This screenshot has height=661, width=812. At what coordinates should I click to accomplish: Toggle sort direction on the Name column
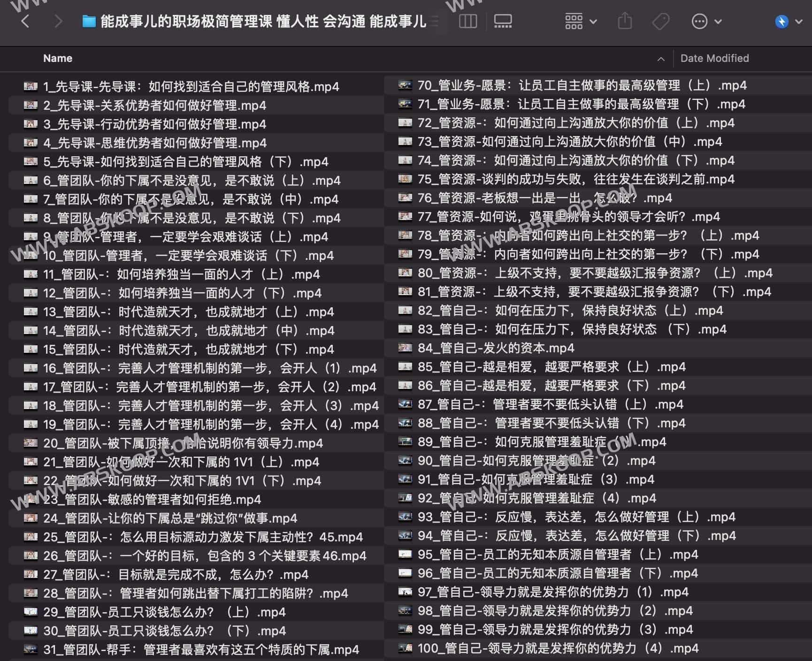[x=661, y=59]
